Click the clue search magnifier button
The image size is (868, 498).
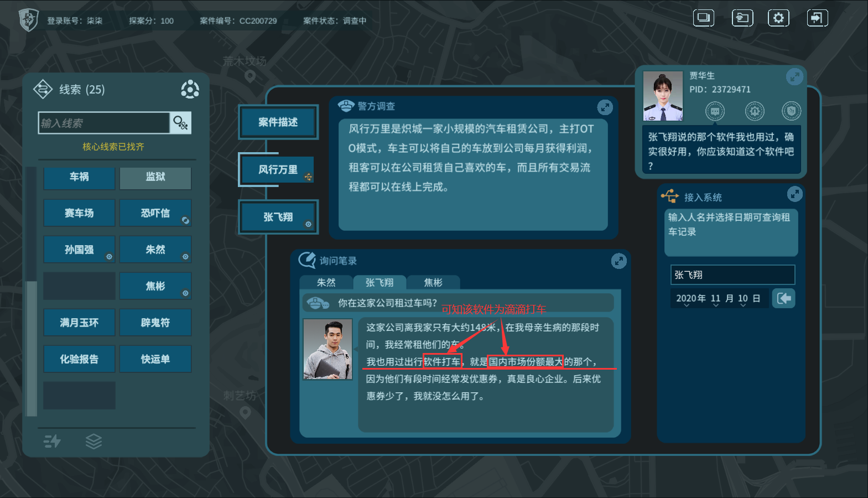181,123
